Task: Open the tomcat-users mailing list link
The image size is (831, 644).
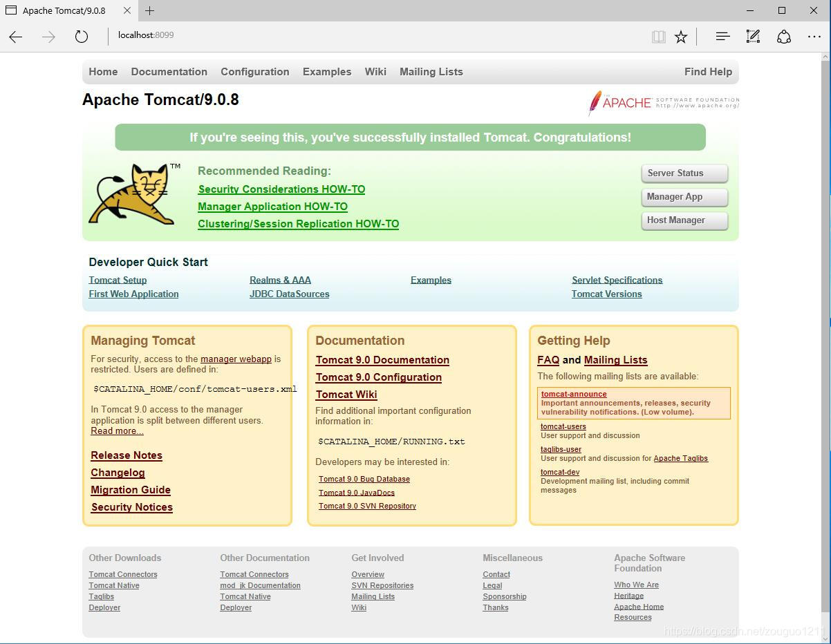Action: 563,426
